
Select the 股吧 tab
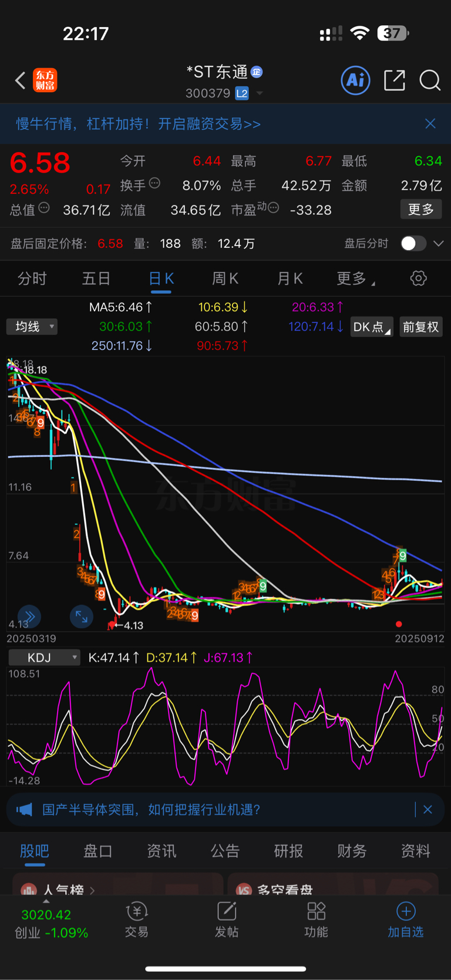tap(35, 851)
